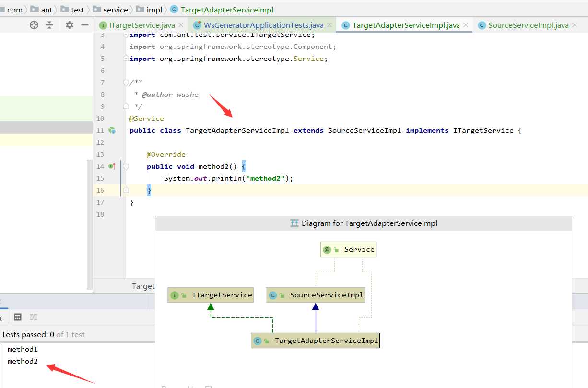
Task: Click line number 18 in the gutter
Action: 100,214
